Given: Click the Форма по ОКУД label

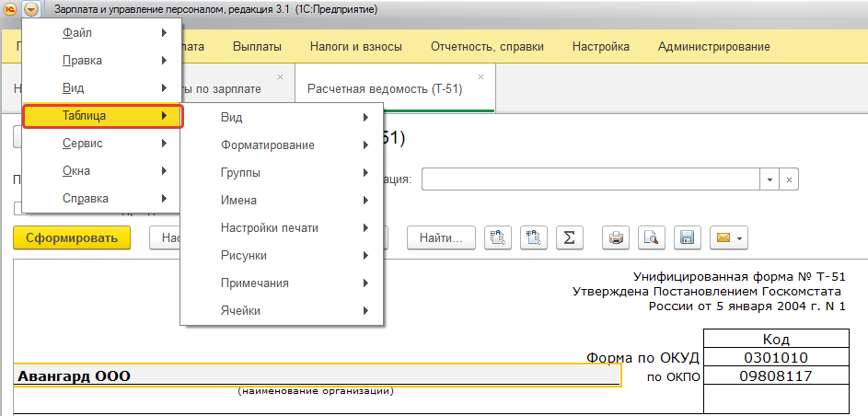Looking at the screenshot, I should pyautogui.click(x=643, y=357).
